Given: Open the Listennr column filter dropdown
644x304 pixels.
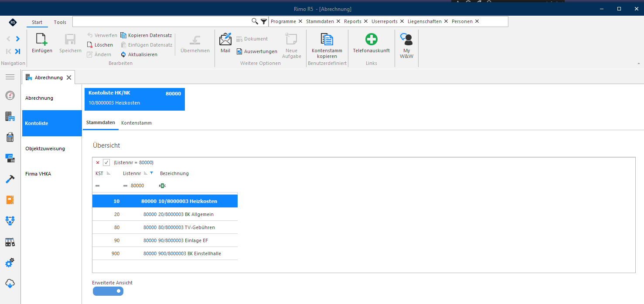Looking at the screenshot, I should pos(151,173).
